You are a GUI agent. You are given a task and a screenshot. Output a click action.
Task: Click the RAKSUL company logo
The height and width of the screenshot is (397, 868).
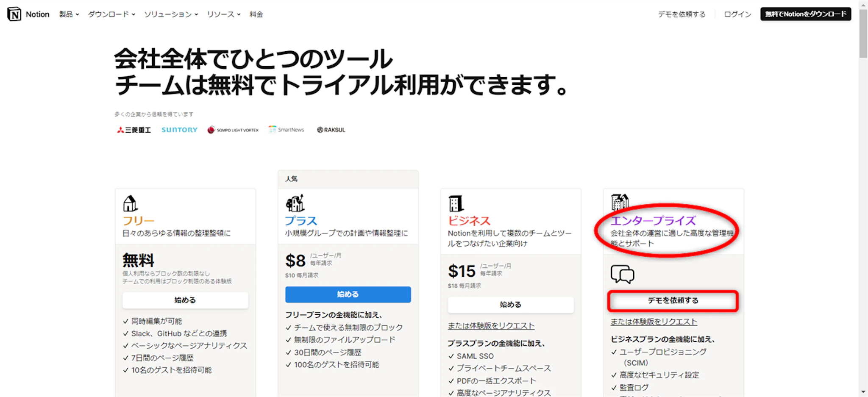tap(331, 130)
